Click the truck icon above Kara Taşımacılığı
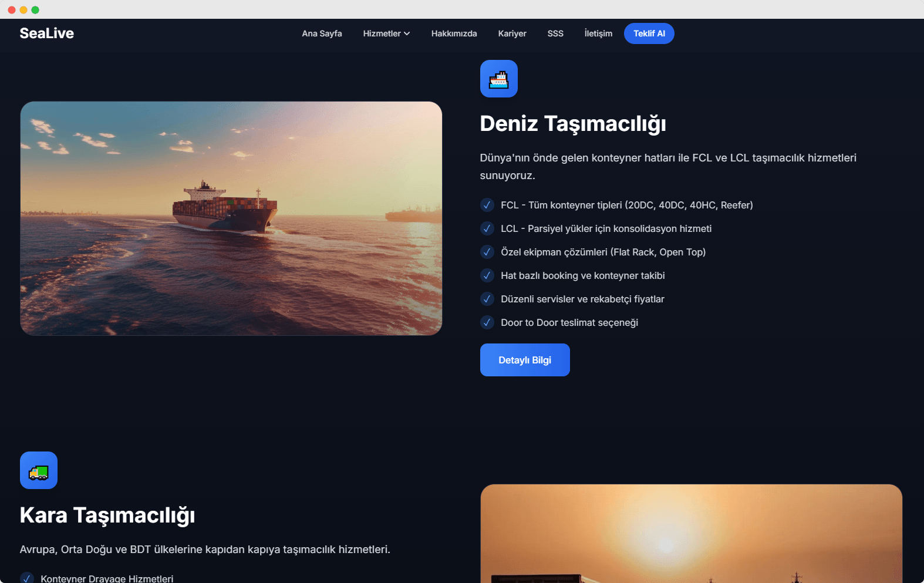The width and height of the screenshot is (924, 583). point(39,470)
